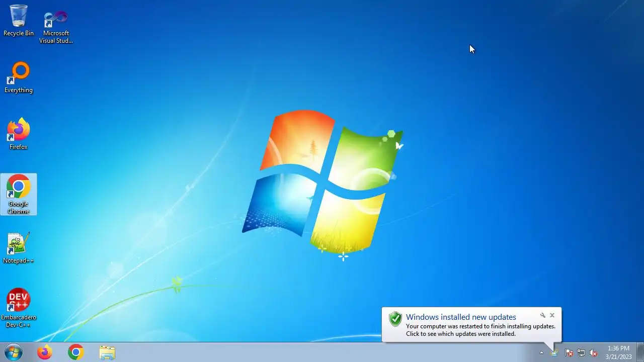Viewport: 644px width, 362px height.
Task: Dismiss the Windows updates notification balloon
Action: coord(552,316)
